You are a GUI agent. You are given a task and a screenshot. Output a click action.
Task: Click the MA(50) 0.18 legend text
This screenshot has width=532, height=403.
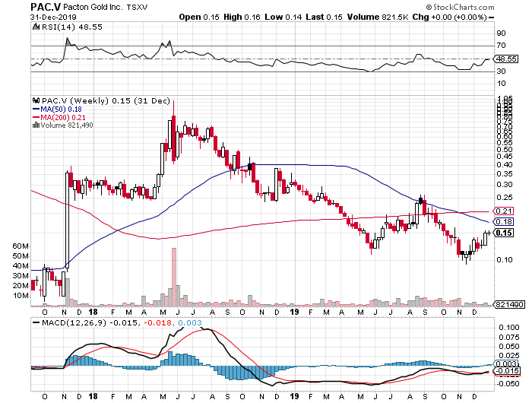61,109
